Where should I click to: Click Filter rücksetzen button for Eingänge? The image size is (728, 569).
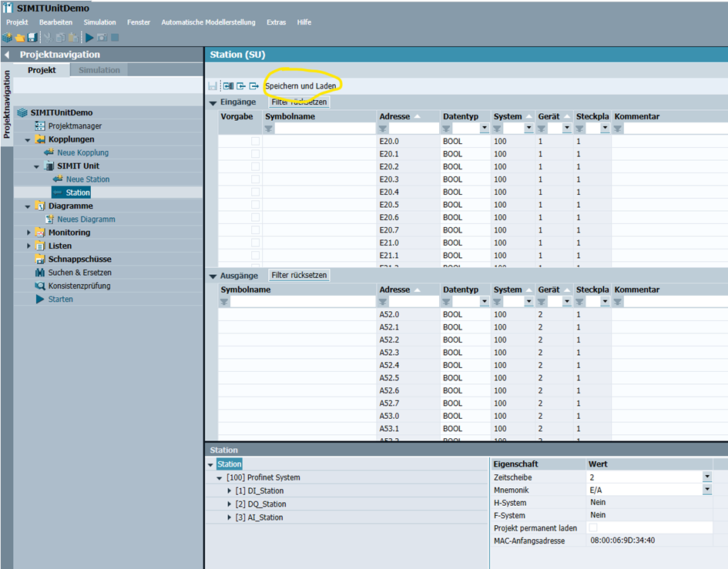(299, 102)
